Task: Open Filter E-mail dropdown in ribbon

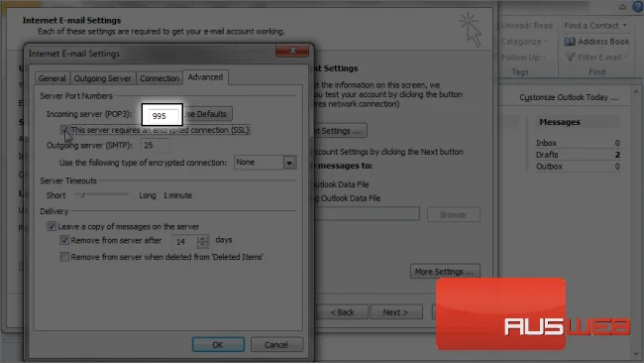Action: pyautogui.click(x=596, y=58)
